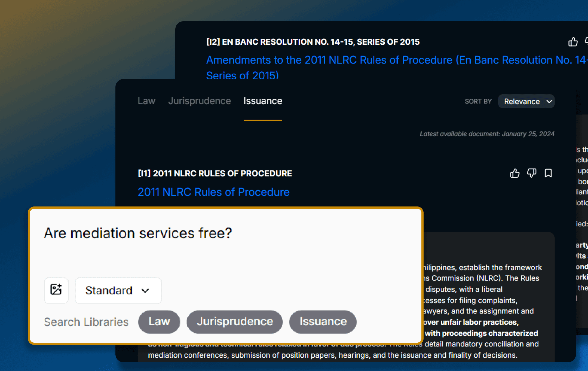Click thumbs down on 2011 NLRC Rules result
This screenshot has height=371, width=588.
click(x=531, y=173)
